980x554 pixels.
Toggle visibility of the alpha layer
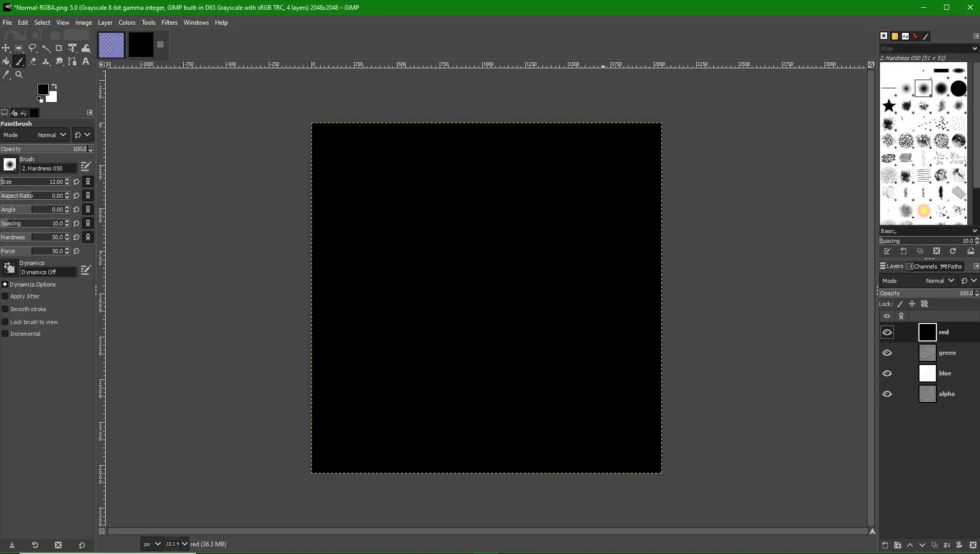887,394
